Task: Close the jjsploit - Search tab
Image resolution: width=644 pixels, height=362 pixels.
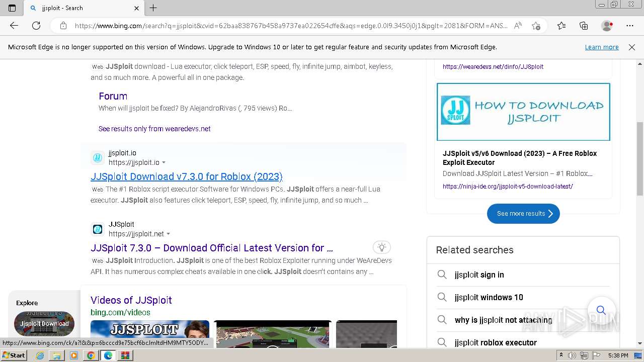Action: pos(137,8)
